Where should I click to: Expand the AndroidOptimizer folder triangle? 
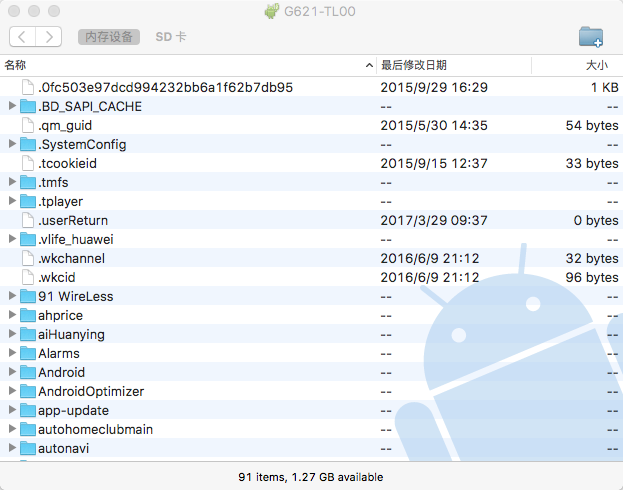click(x=12, y=391)
